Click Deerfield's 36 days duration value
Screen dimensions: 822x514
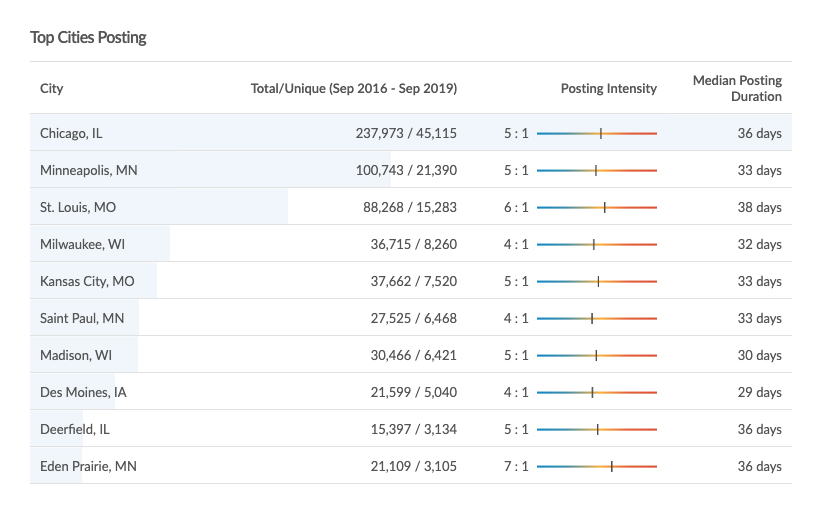pyautogui.click(x=760, y=429)
